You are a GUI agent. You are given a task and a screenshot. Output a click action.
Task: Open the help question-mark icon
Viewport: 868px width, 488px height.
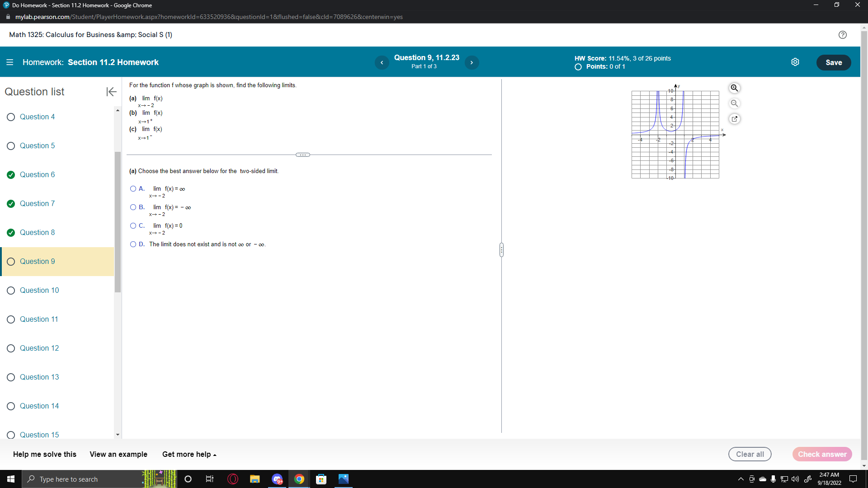click(x=843, y=35)
